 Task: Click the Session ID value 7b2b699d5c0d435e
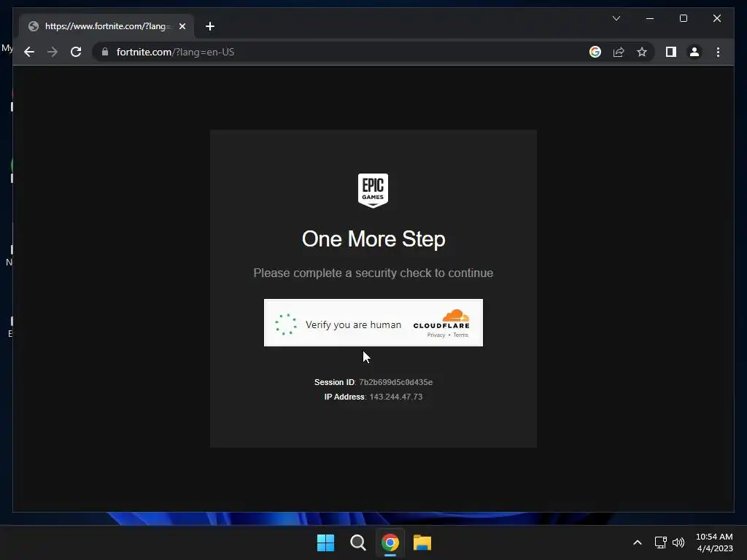[x=396, y=382]
